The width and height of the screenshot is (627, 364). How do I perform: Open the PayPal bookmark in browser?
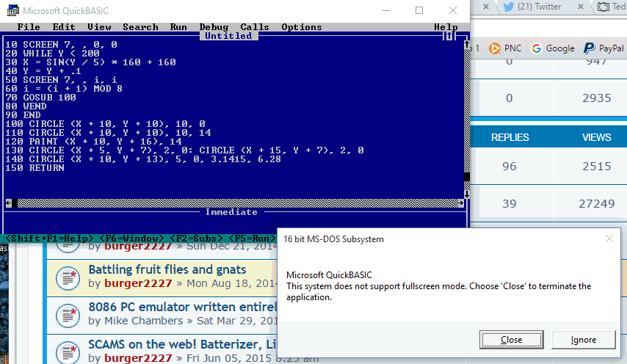tap(604, 48)
